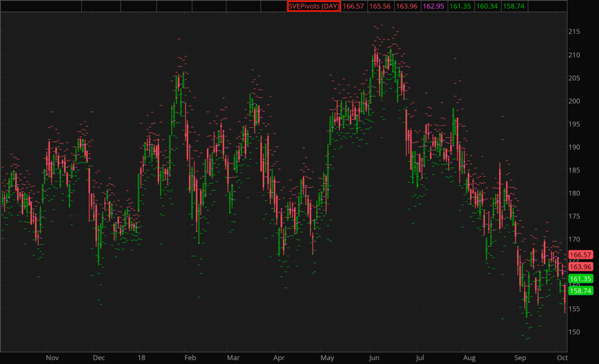Click the 215 level on the price axis
Viewport: 599px width, 364px height.
tap(574, 32)
